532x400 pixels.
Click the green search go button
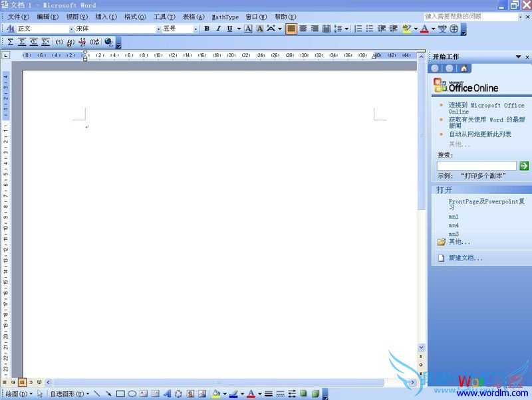pos(524,165)
